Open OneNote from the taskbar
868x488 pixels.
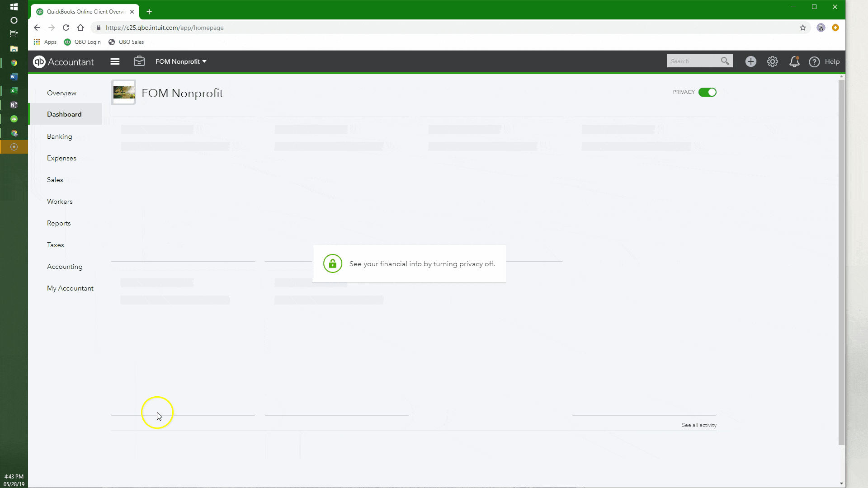(14, 105)
